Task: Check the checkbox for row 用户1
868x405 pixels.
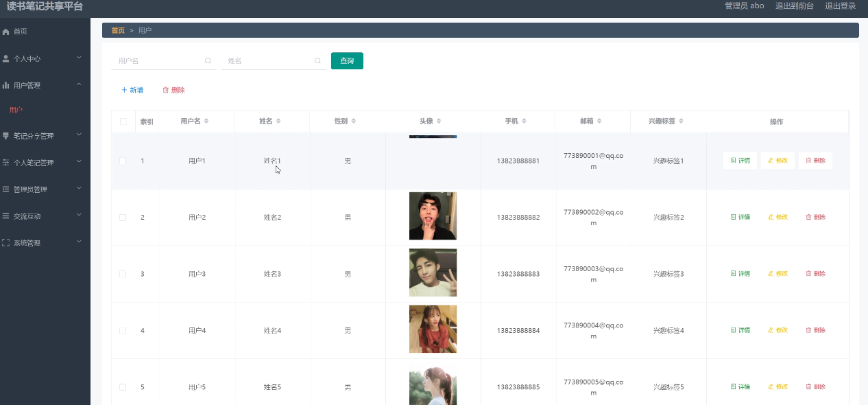Action: [123, 161]
